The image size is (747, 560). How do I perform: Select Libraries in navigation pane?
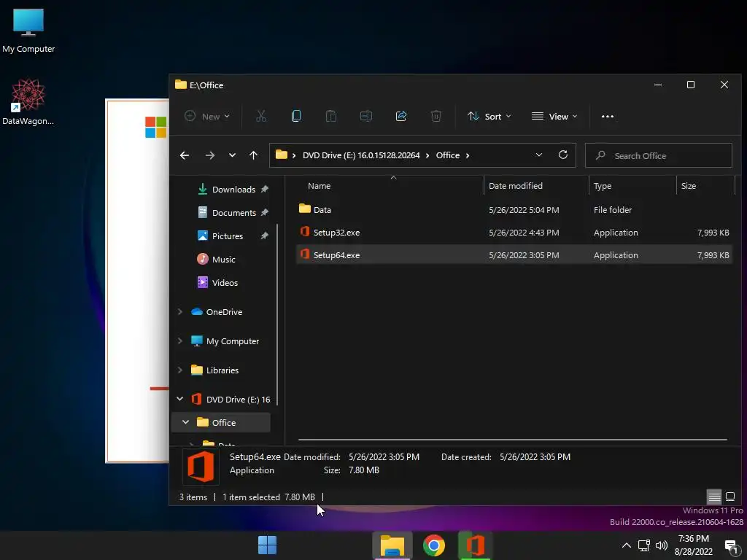point(222,370)
